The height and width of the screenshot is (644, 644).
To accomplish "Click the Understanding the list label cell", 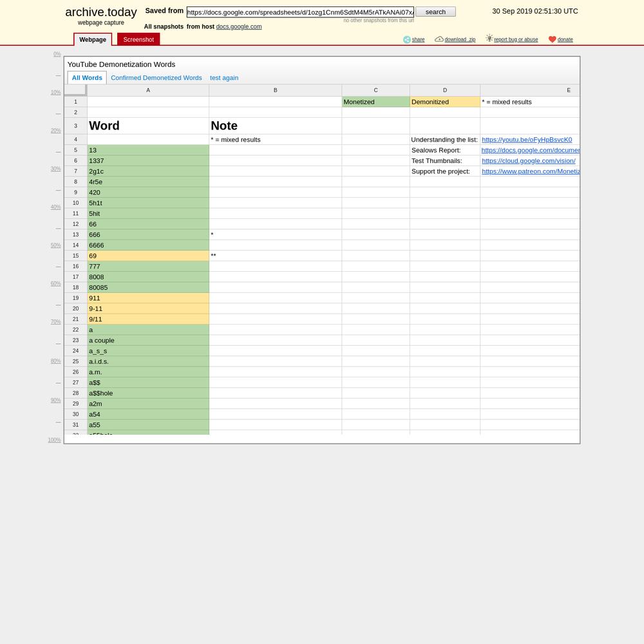I will [x=445, y=140].
